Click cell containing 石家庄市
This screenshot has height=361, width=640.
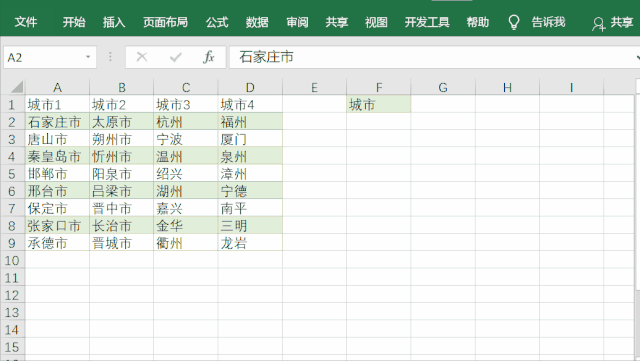57,122
